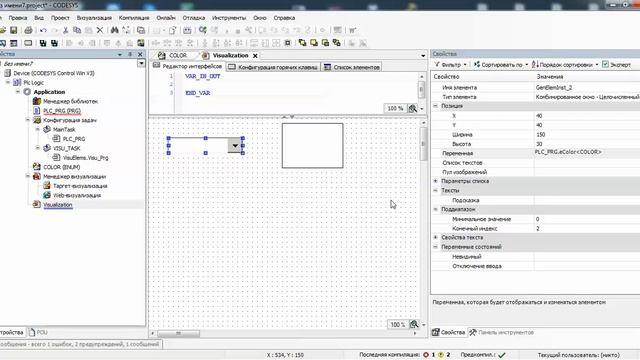Click the frame rectangle icon in second toolbar

click(28, 43)
